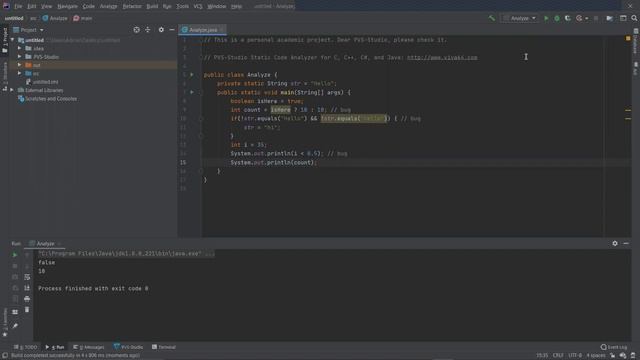Image resolution: width=640 pixels, height=360 pixels.
Task: Open the Code menu
Action: [89, 6]
